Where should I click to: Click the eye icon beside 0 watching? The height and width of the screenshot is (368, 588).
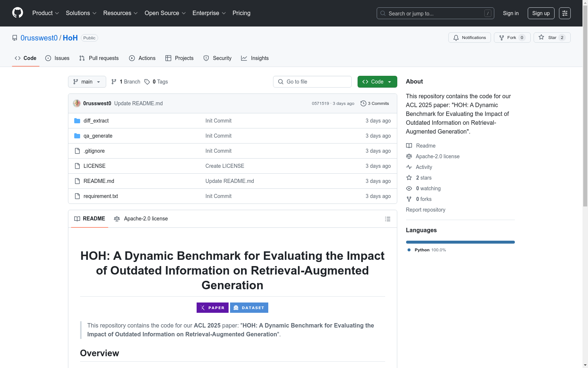click(x=409, y=188)
